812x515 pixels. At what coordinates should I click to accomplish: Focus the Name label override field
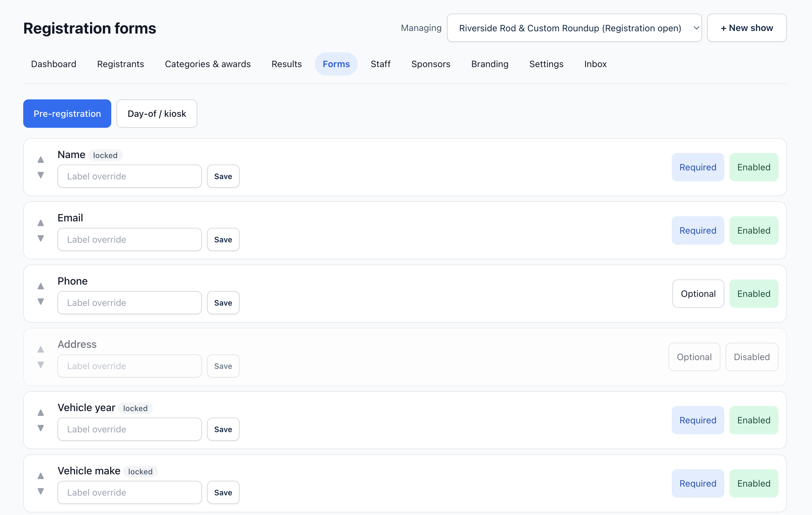coord(130,176)
